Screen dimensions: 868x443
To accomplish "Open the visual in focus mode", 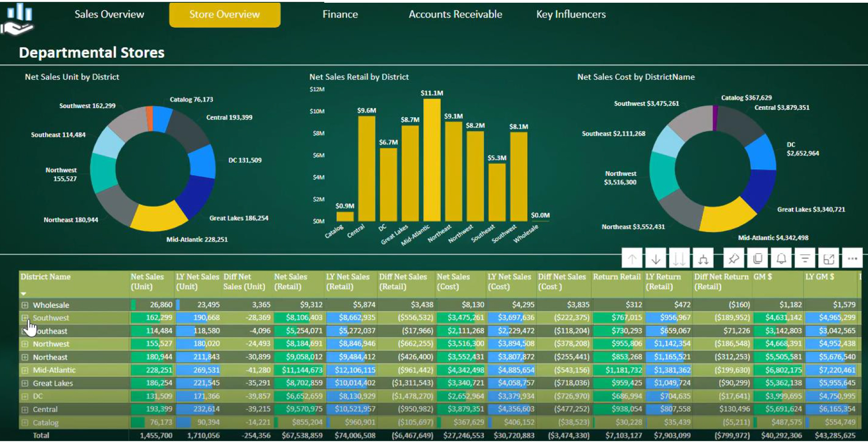I will (830, 258).
